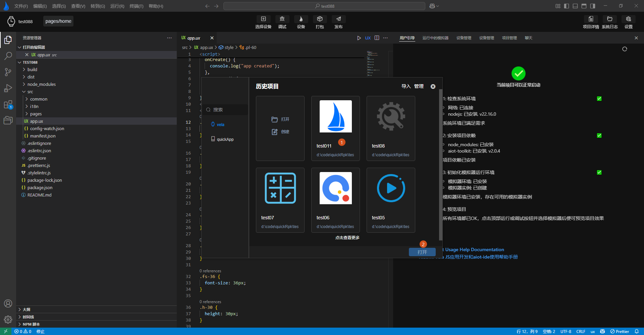Click the refresh icon in guide panel
This screenshot has height=335, width=644.
pyautogui.click(x=625, y=49)
